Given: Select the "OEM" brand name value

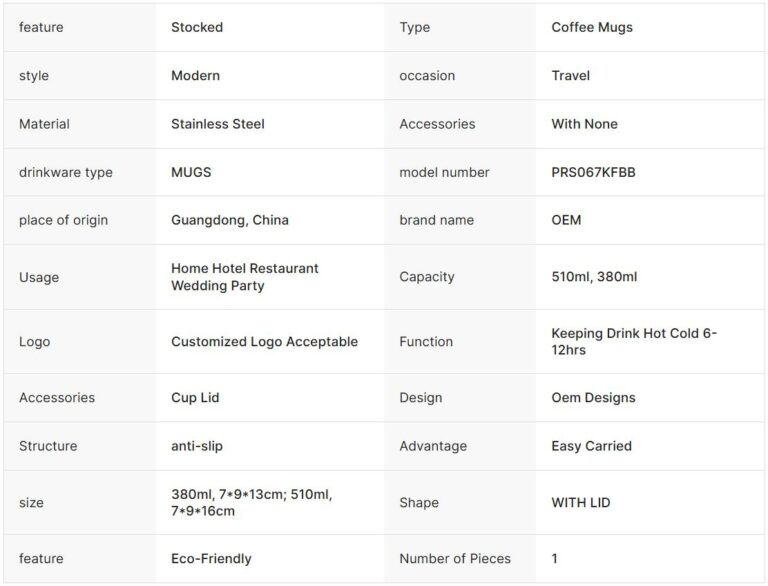Looking at the screenshot, I should point(566,220).
